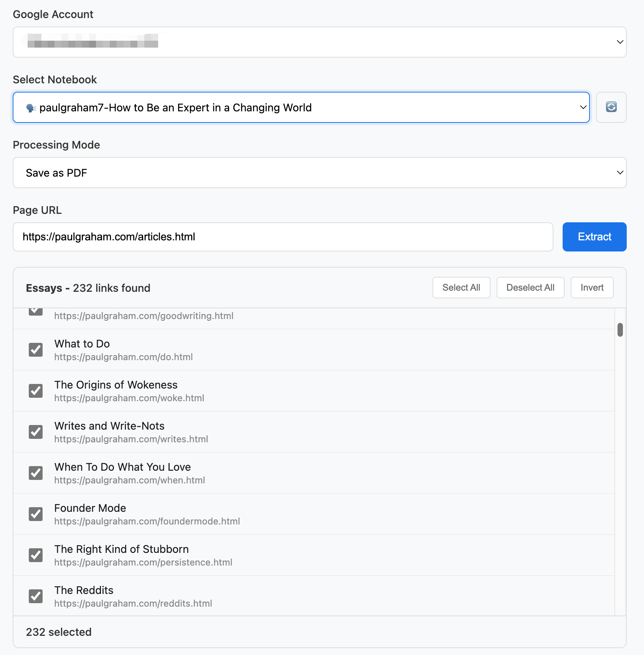Click the persistence.html URL text

[x=144, y=562]
